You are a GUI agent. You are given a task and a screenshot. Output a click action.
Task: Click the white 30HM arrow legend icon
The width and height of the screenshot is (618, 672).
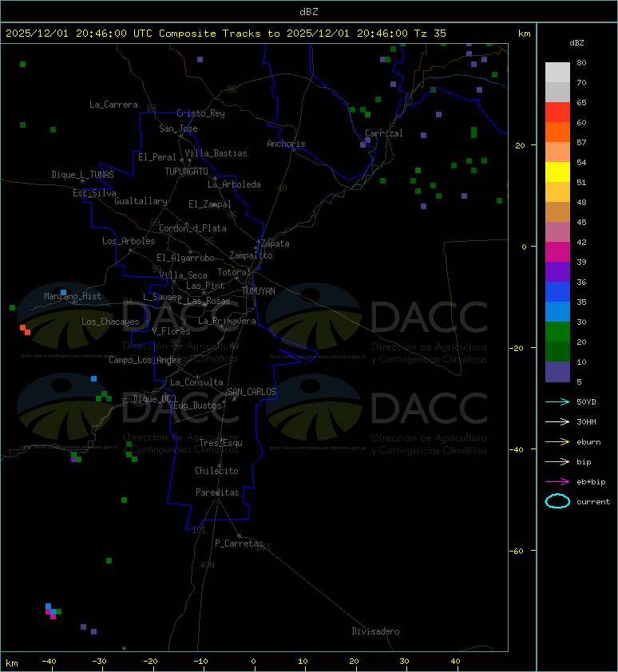click(x=557, y=421)
